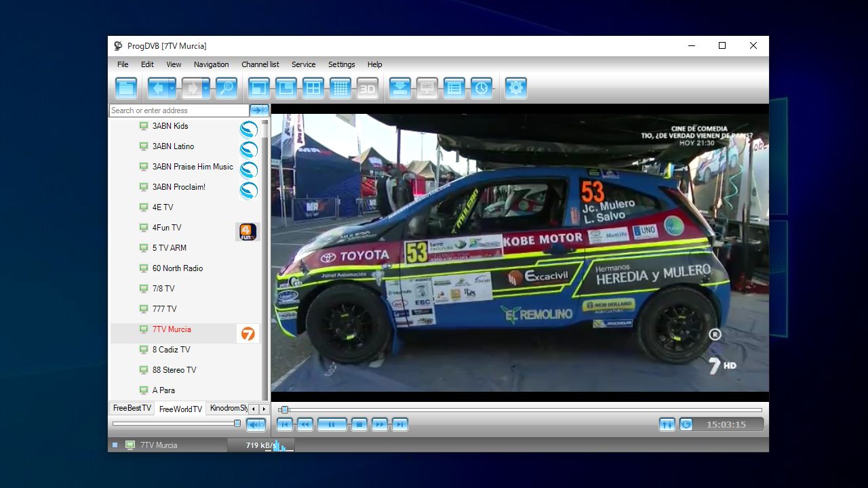This screenshot has width=868, height=488.
Task: Open the Channel list menu
Action: [x=260, y=64]
